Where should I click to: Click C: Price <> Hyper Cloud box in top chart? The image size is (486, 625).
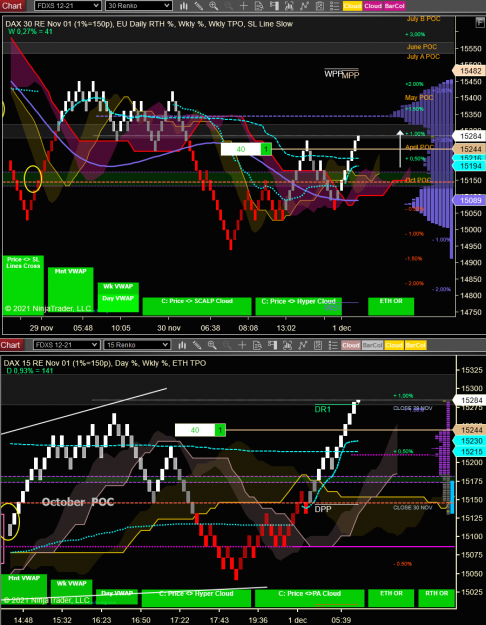point(299,306)
